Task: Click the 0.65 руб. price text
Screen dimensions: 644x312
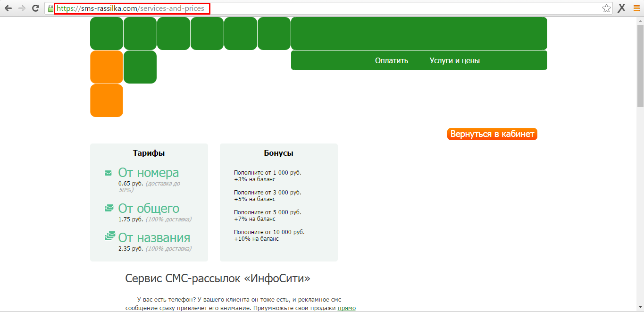Action: pos(131,184)
